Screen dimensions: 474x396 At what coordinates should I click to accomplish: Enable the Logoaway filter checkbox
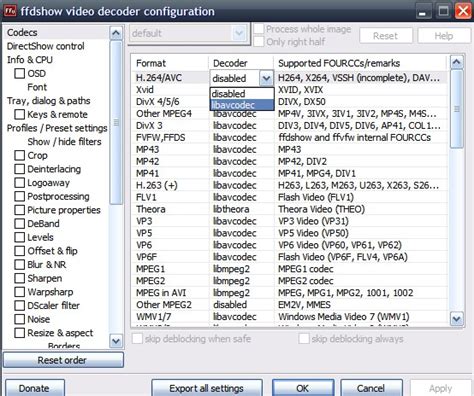coord(20,183)
